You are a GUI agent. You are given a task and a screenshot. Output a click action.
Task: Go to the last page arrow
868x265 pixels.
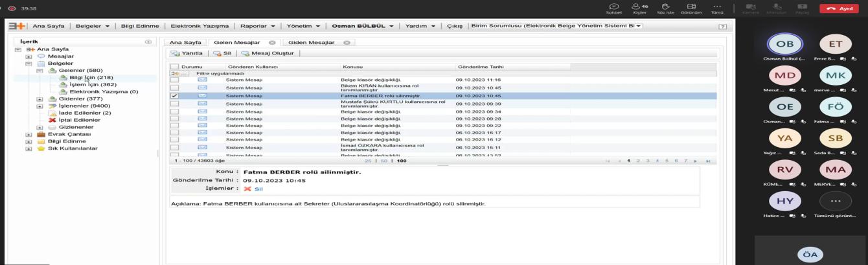coord(708,161)
